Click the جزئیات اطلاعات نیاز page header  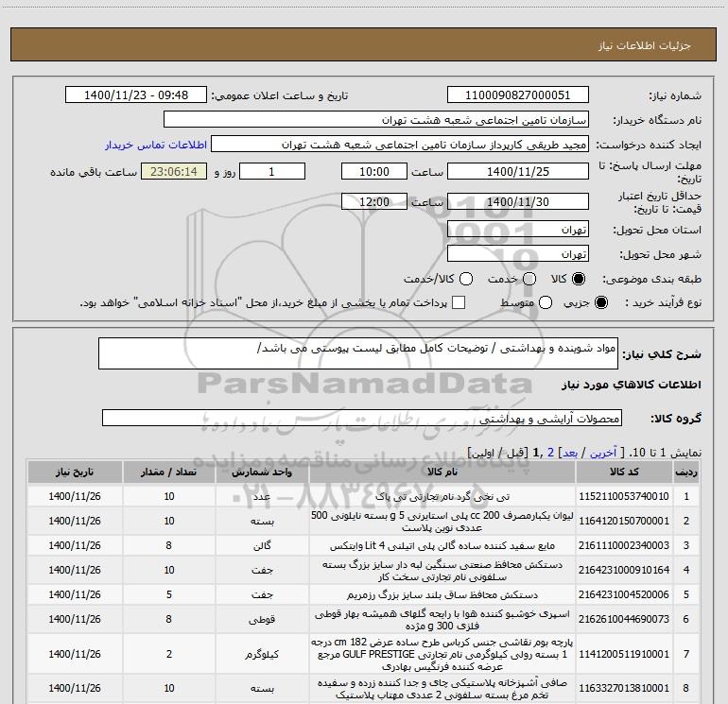click(x=644, y=45)
